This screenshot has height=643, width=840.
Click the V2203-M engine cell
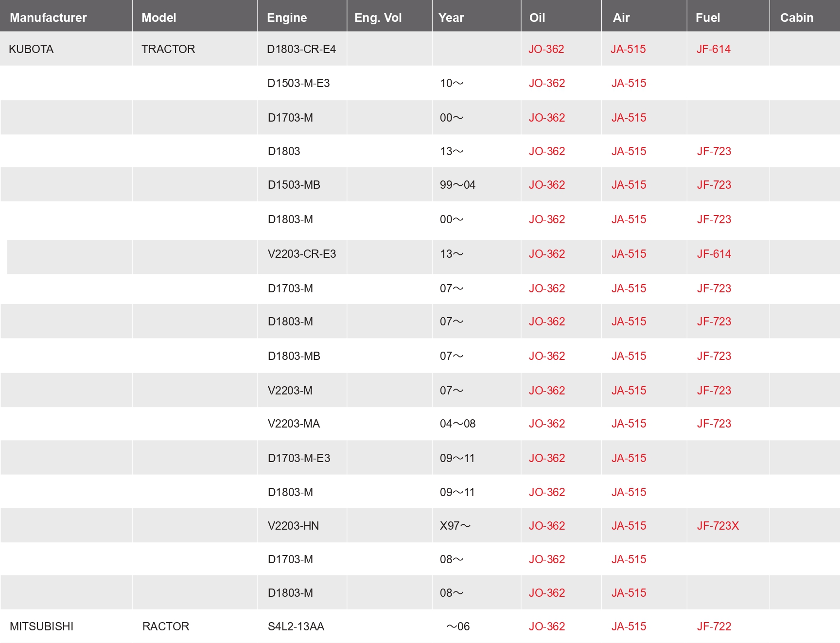(290, 391)
